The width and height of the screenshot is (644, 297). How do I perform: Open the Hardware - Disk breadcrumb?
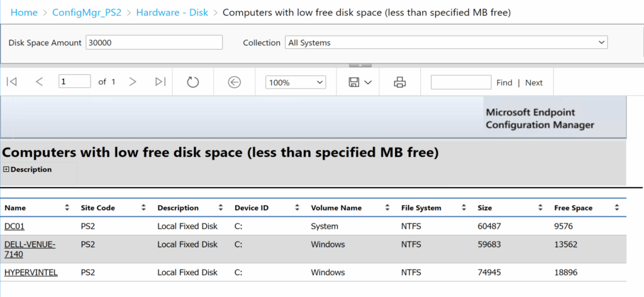point(172,12)
